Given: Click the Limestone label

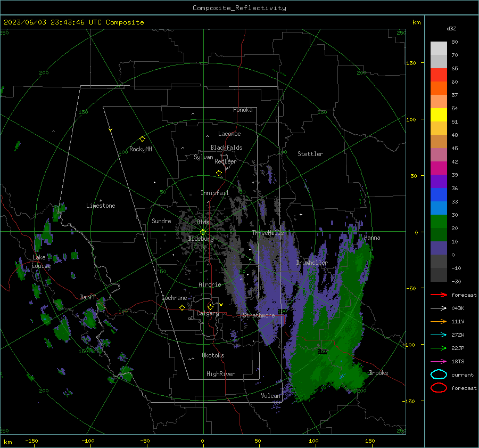Looking at the screenshot, I should (101, 206).
